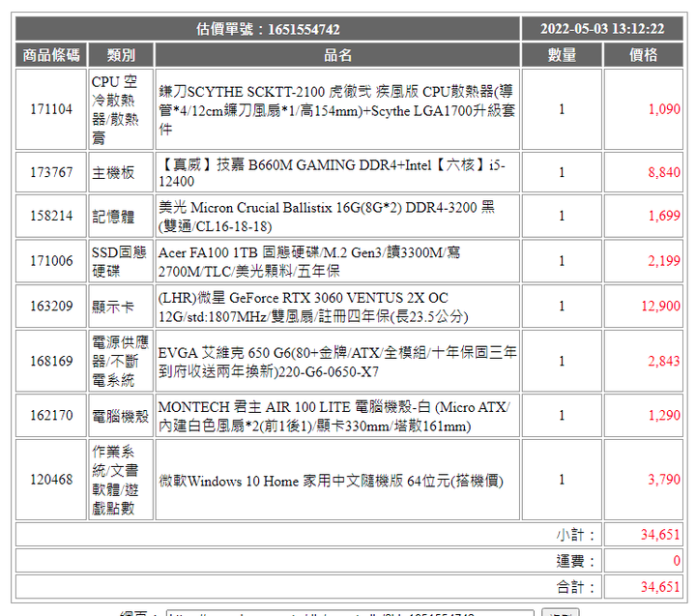This screenshot has width=696, height=616.
Task: Click the price 1,290
Action: click(664, 416)
